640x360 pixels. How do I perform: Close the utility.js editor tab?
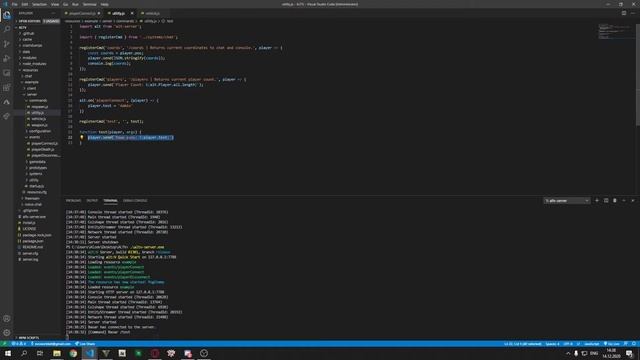[x=132, y=13]
